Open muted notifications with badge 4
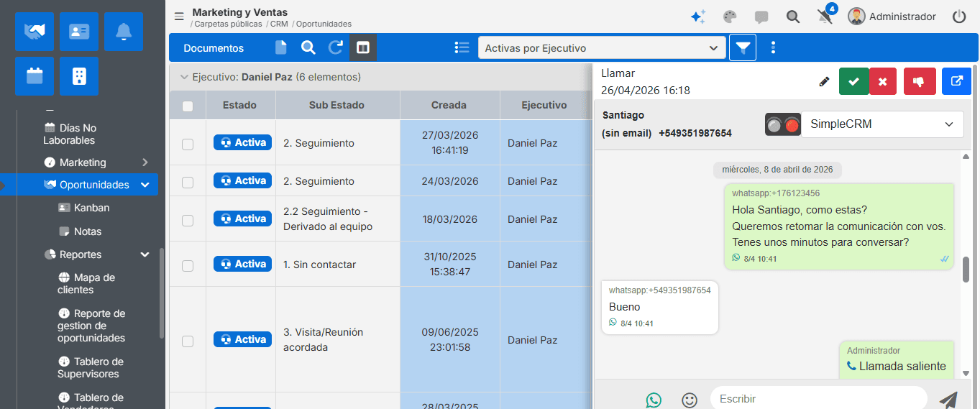This screenshot has height=409, width=980. point(825,16)
